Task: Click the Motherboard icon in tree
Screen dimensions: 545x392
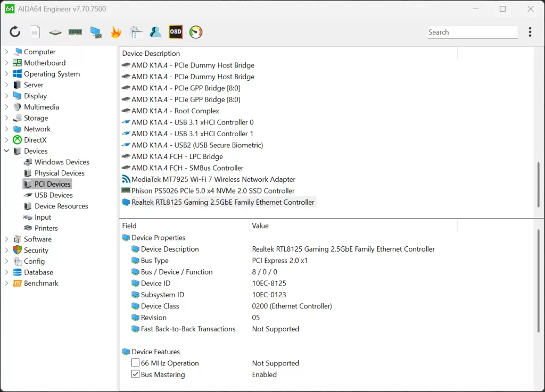Action: [x=18, y=63]
